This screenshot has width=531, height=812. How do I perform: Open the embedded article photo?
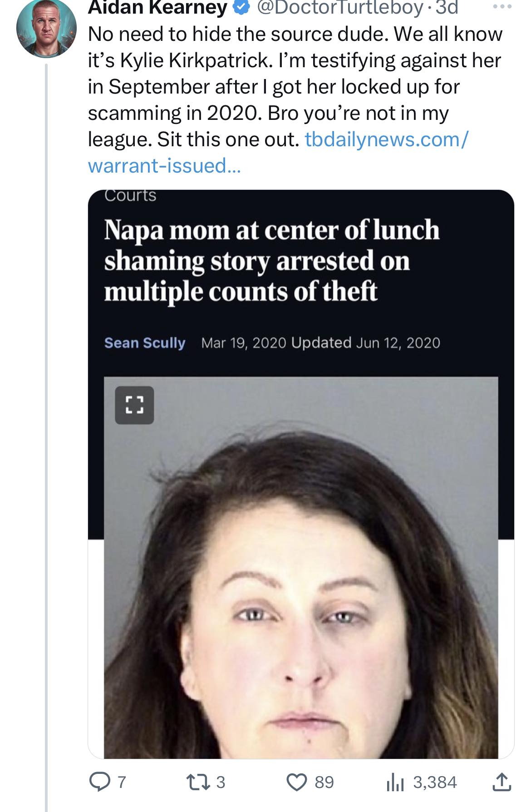coord(301,590)
